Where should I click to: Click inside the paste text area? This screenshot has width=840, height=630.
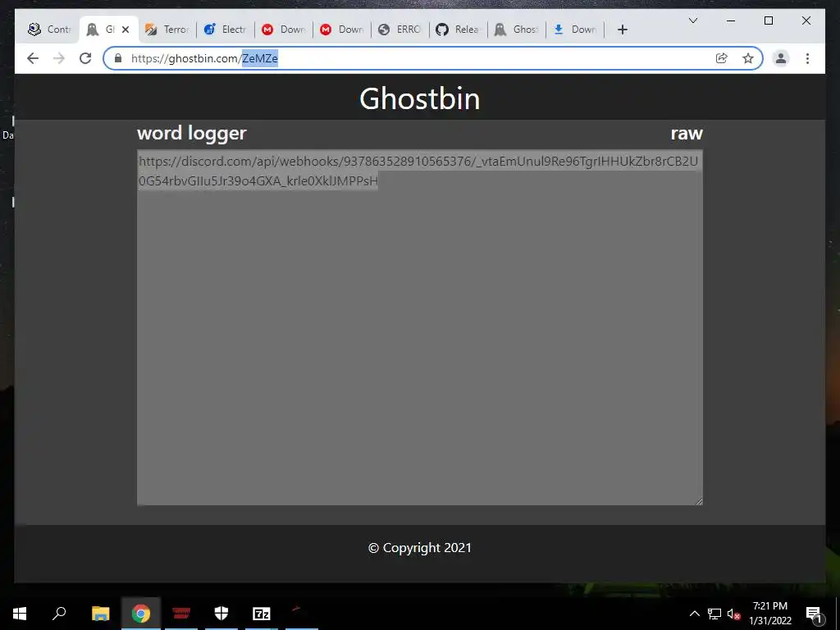point(420,327)
